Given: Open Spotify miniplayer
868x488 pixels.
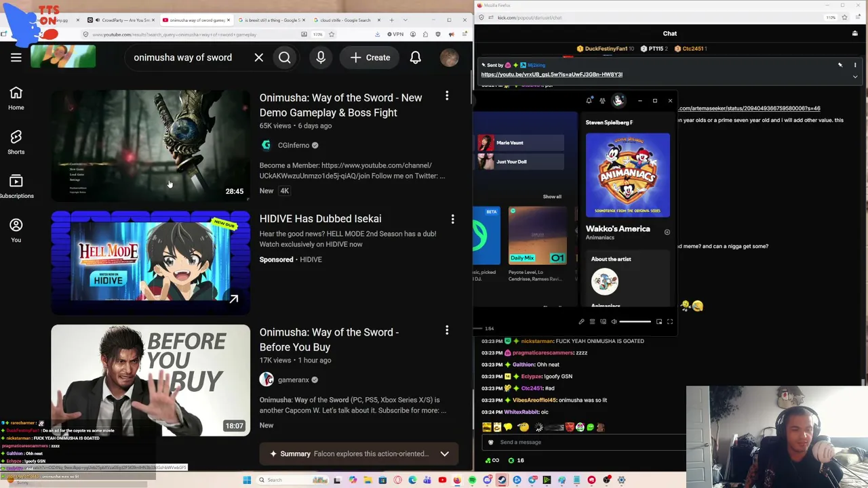Looking at the screenshot, I should pyautogui.click(x=658, y=322).
